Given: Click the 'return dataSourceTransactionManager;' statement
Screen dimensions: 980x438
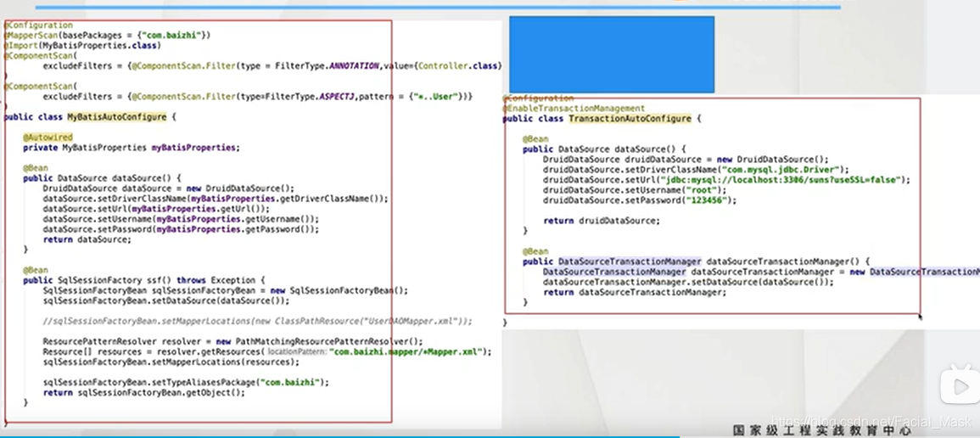Looking at the screenshot, I should (x=635, y=292).
